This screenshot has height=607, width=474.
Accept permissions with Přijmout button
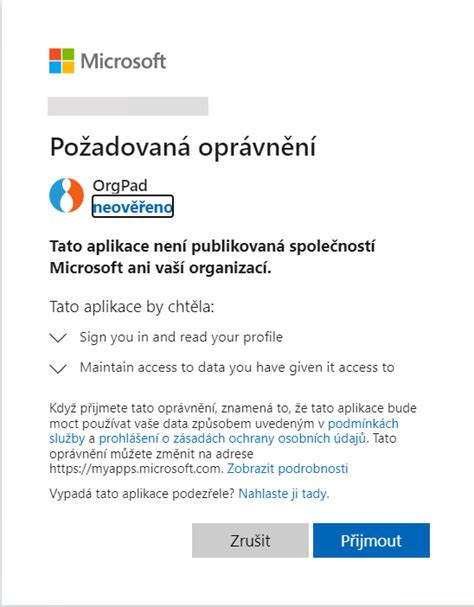[x=371, y=540]
